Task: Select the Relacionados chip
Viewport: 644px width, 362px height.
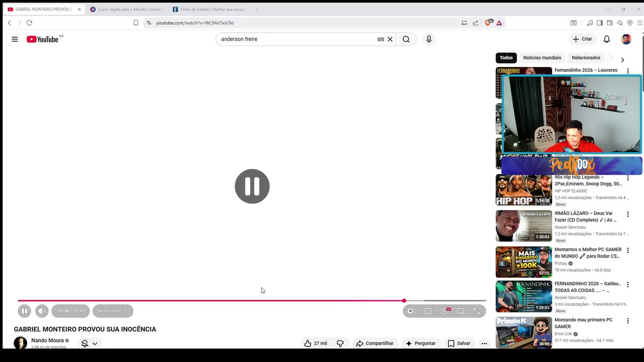Action: click(x=586, y=58)
